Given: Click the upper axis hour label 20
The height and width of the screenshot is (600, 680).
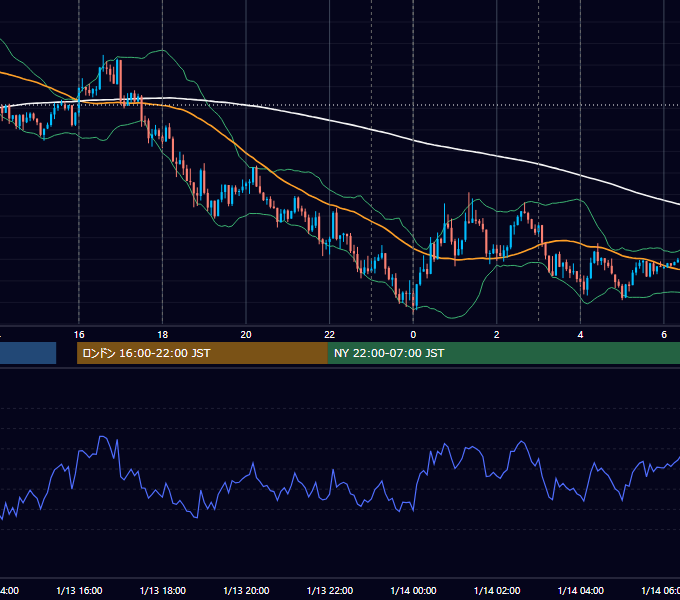Looking at the screenshot, I should [246, 335].
